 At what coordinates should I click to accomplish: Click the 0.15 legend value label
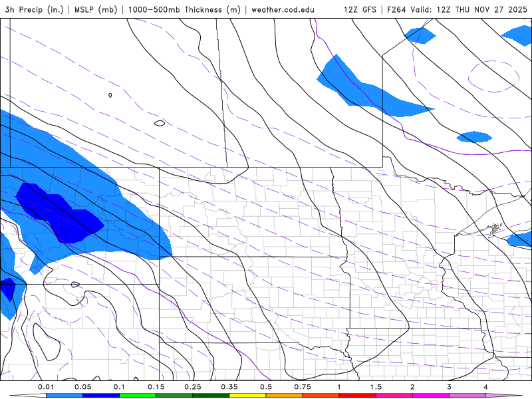tap(156, 387)
